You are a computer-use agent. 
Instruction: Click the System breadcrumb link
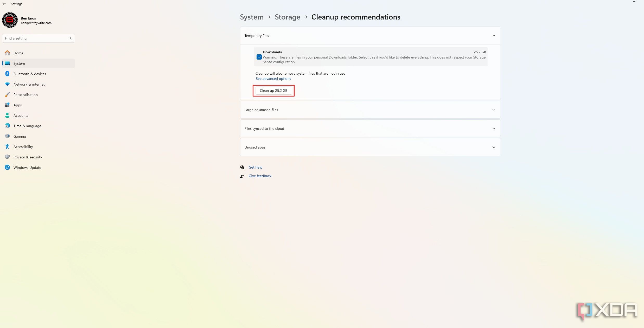[x=252, y=17]
